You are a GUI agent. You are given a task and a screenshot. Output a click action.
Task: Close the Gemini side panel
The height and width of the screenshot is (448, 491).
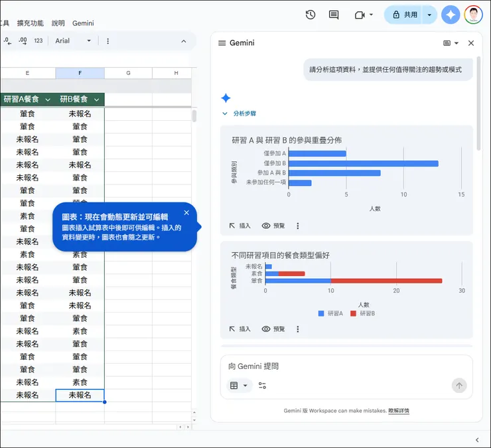[471, 43]
